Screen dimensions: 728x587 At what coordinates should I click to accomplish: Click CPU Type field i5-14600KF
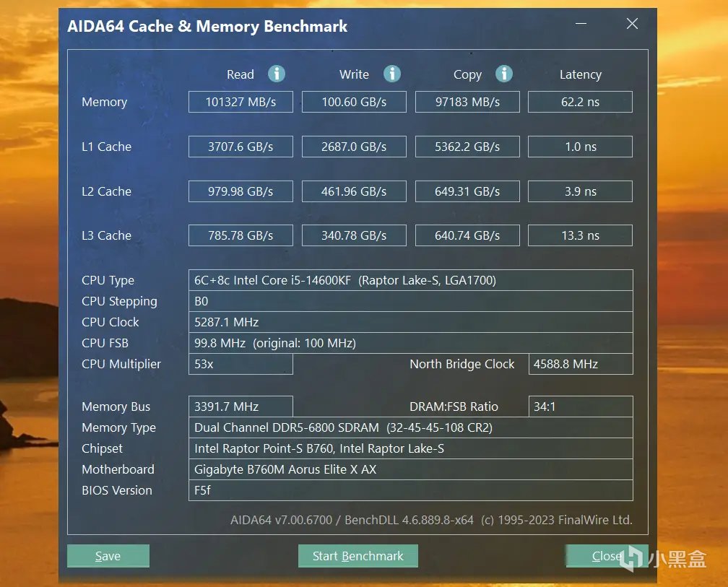coord(411,280)
